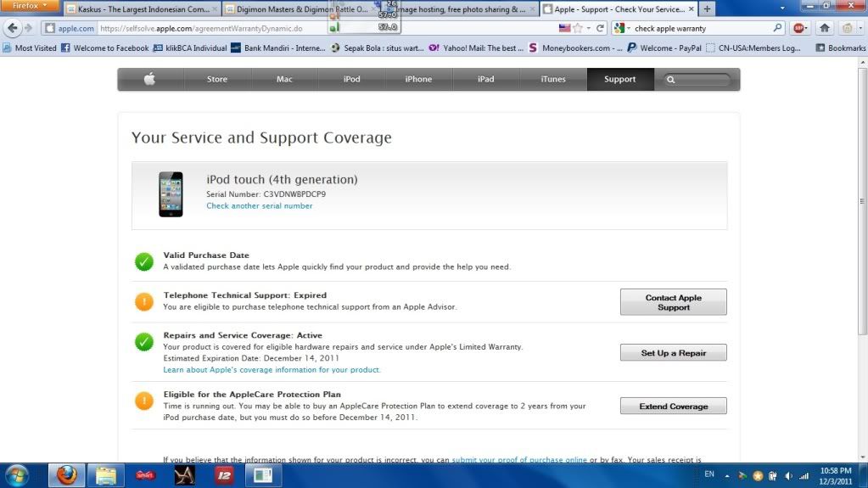
Task: Open the Sepak Bola bookmark
Action: (377, 48)
